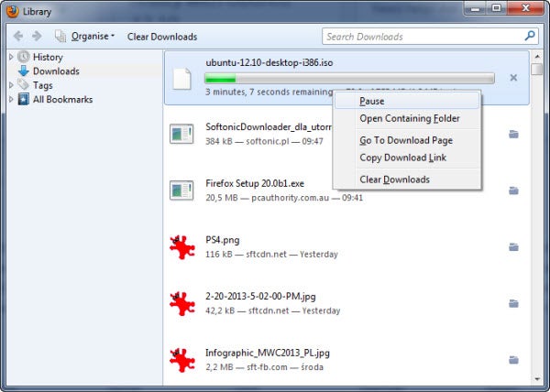Expand the All Bookmarks tree node

[11, 100]
